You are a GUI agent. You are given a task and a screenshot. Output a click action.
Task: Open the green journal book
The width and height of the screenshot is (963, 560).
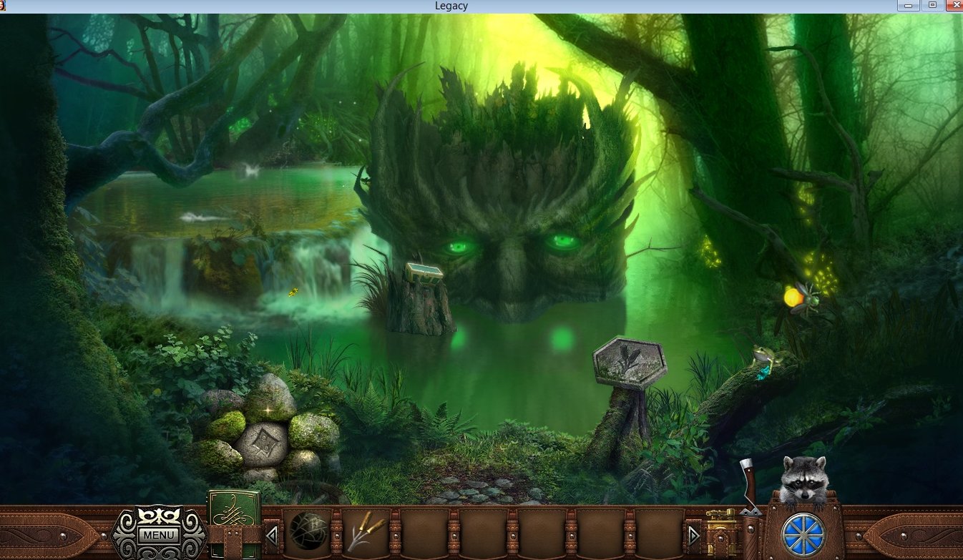click(233, 524)
